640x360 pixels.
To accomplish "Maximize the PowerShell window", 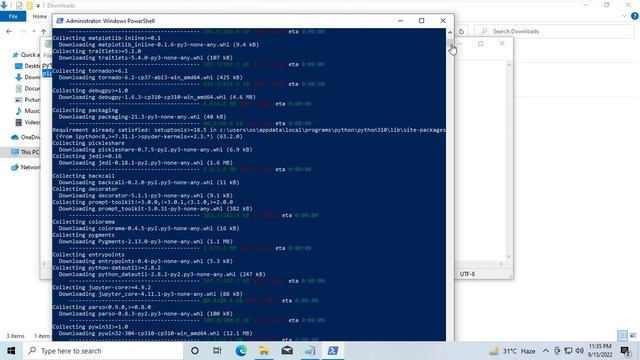I will click(422, 21).
